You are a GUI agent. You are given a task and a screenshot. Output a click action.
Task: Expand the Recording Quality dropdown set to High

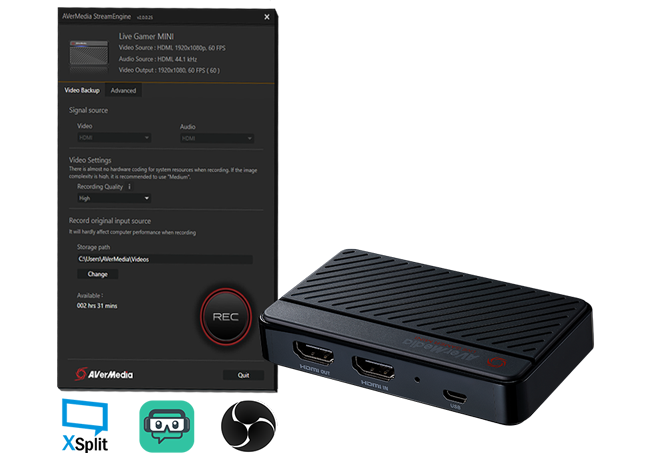click(114, 198)
